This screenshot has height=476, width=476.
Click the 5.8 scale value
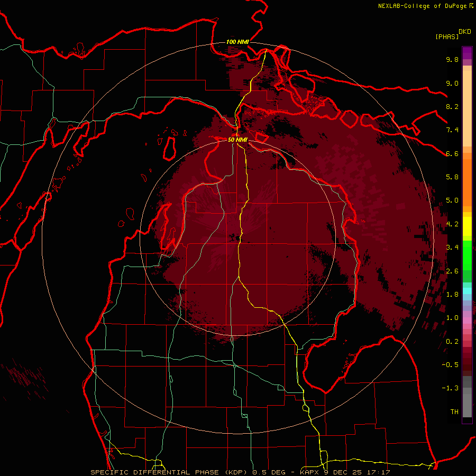click(452, 177)
